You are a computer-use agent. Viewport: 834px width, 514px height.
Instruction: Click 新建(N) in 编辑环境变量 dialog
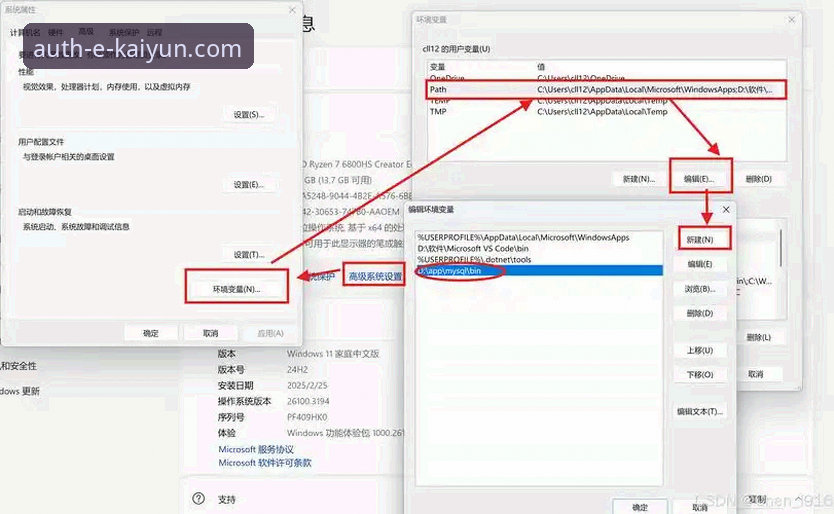point(700,240)
